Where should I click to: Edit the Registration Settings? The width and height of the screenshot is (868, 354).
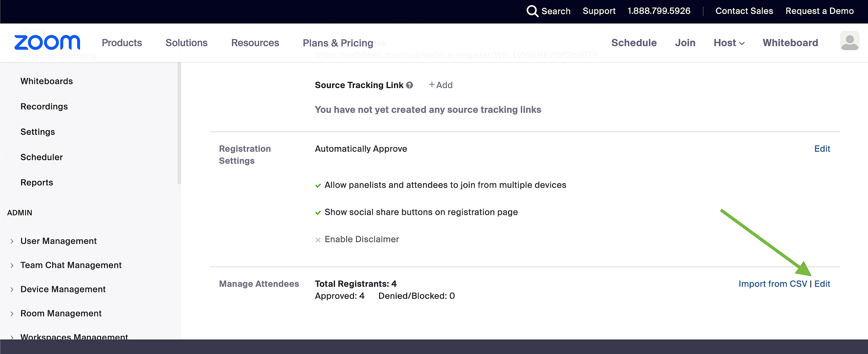click(x=822, y=149)
